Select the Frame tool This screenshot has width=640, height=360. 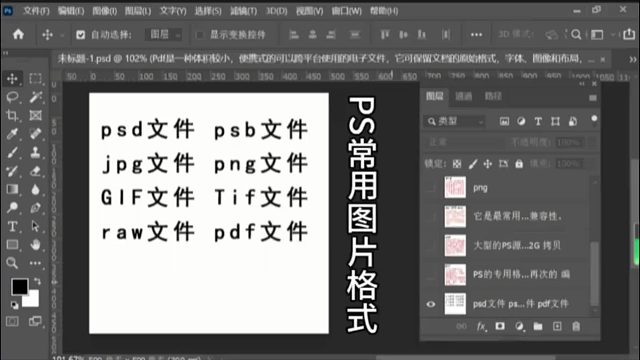click(x=36, y=116)
